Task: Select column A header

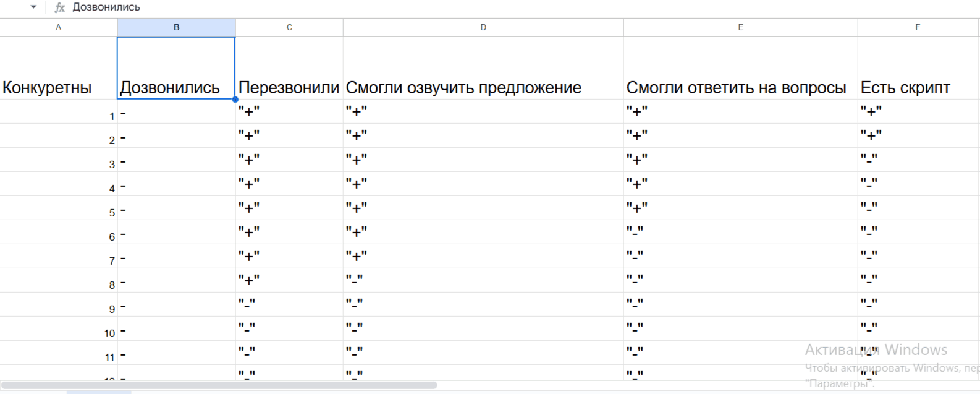Action: coord(59,27)
